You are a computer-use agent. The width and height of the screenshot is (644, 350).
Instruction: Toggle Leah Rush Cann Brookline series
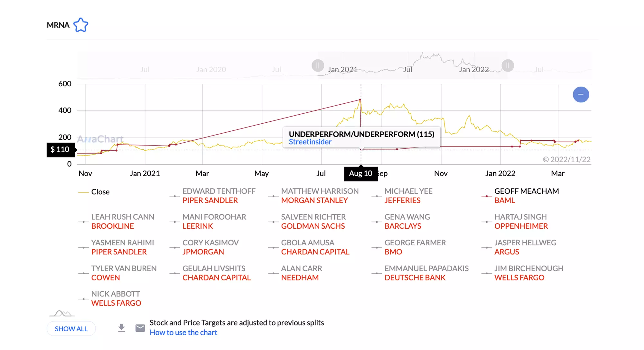click(117, 222)
